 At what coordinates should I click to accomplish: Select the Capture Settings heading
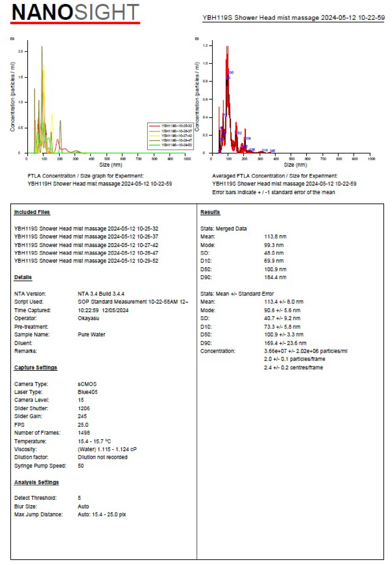[36, 367]
